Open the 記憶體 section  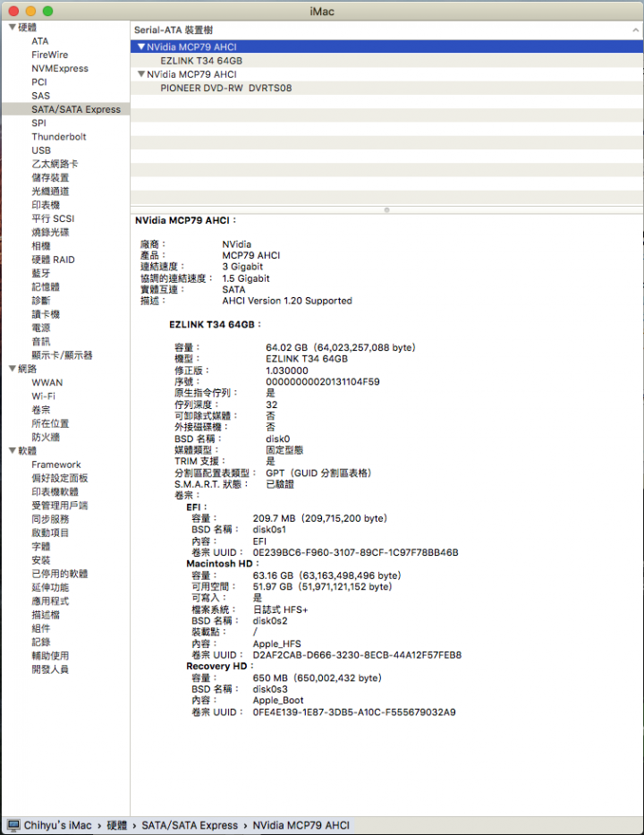pyautogui.click(x=46, y=287)
